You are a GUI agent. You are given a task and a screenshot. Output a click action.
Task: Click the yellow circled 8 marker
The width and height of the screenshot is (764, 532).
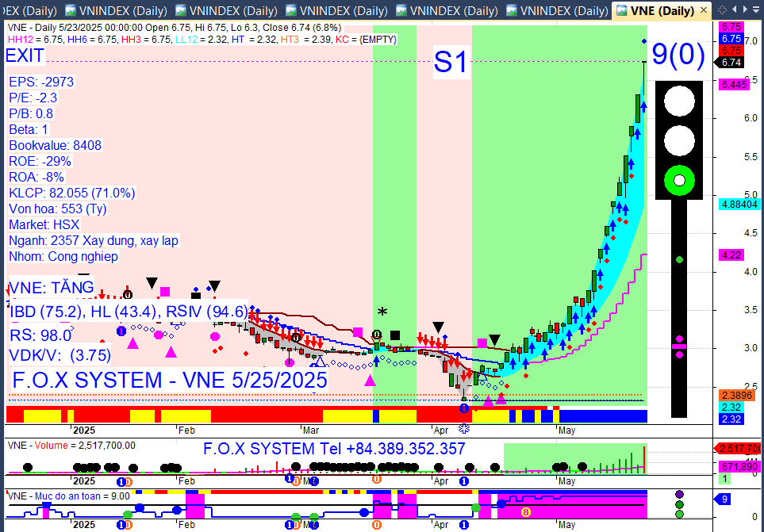tap(526, 512)
